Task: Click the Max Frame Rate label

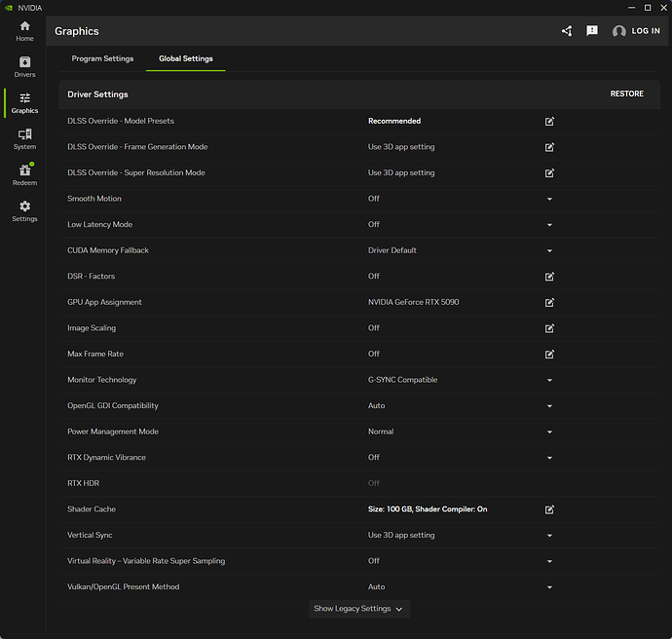Action: pos(95,354)
